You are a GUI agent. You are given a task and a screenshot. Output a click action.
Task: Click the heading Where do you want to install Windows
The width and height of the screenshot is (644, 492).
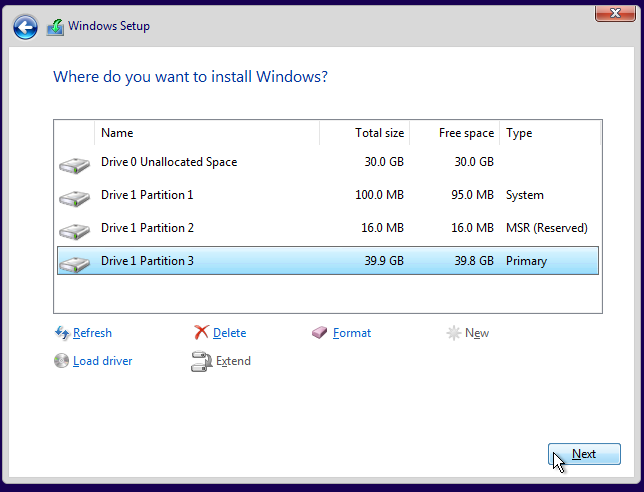pos(191,77)
